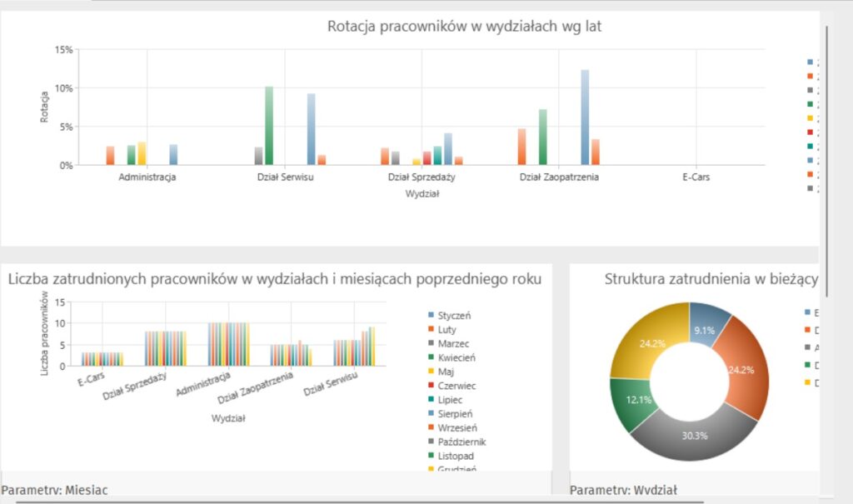Screen dimensions: 853x504
Task: Click the vertical scrollbar on the right edge
Action: 826,158
